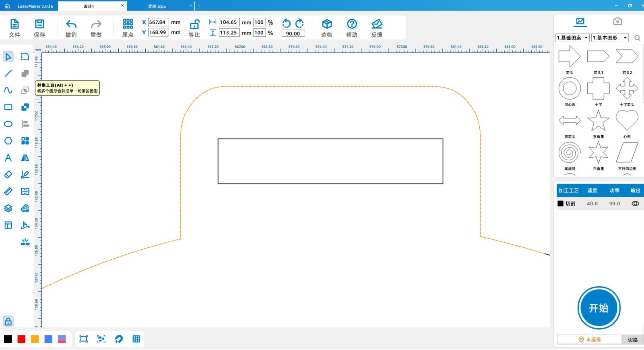
Task: Open the 造物 cube icon
Action: coord(327,24)
